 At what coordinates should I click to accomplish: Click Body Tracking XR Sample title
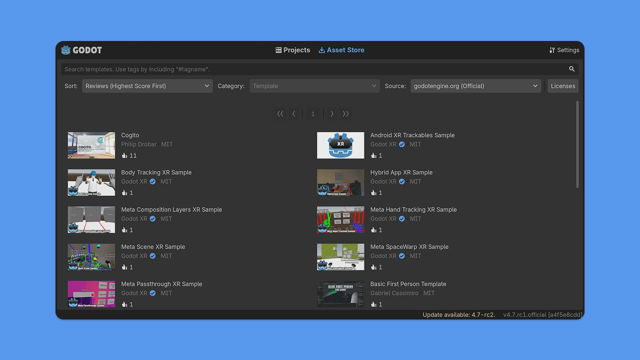pyautogui.click(x=156, y=172)
